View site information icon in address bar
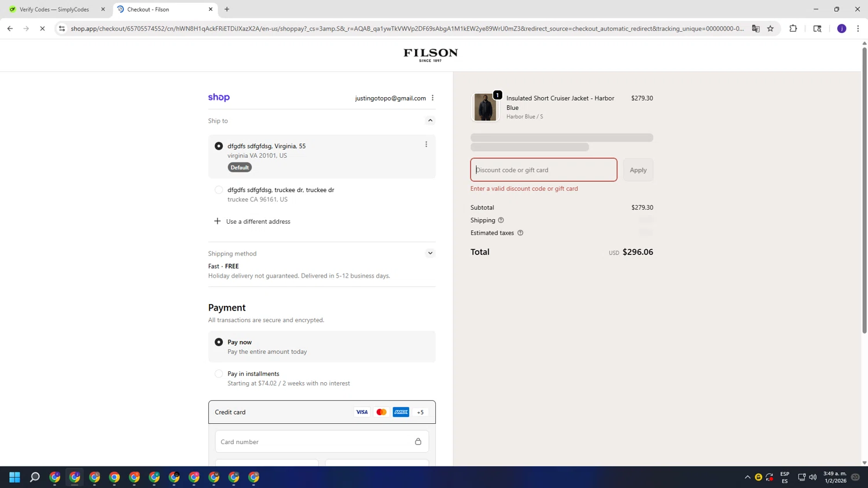The width and height of the screenshot is (868, 488). (x=62, y=28)
